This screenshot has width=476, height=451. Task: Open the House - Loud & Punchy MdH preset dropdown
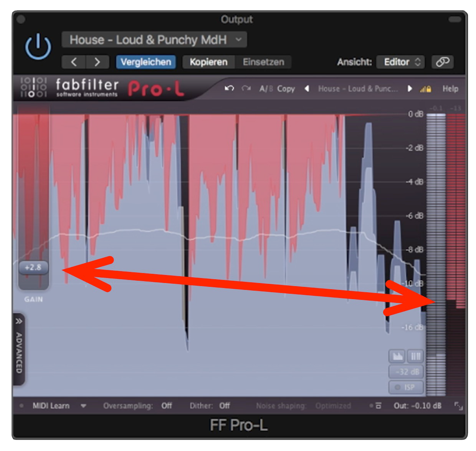[154, 40]
